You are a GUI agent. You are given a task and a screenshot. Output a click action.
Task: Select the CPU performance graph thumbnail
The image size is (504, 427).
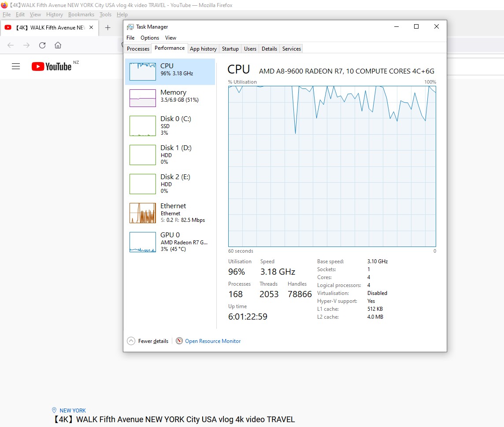[x=143, y=72]
